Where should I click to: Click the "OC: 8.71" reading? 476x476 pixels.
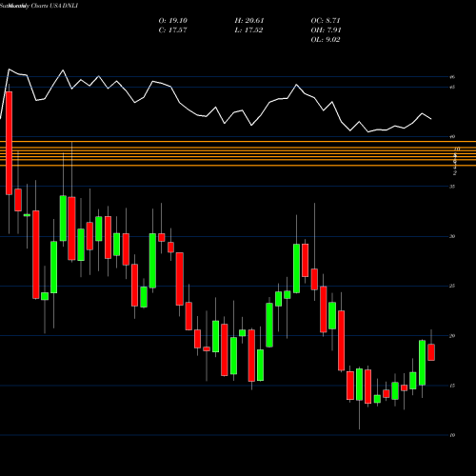tap(326, 21)
